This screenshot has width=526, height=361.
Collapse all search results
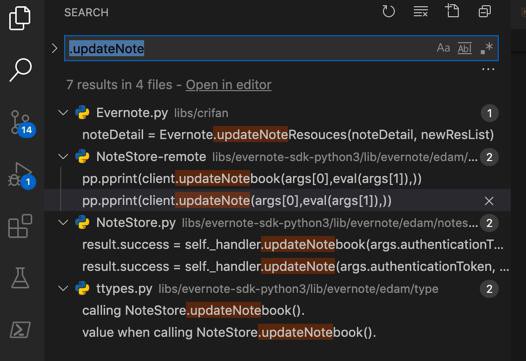coord(484,11)
